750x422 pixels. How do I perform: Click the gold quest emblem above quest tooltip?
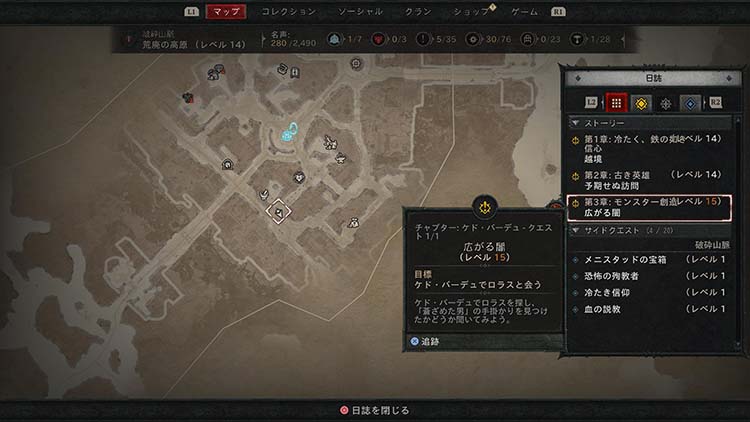point(485,208)
